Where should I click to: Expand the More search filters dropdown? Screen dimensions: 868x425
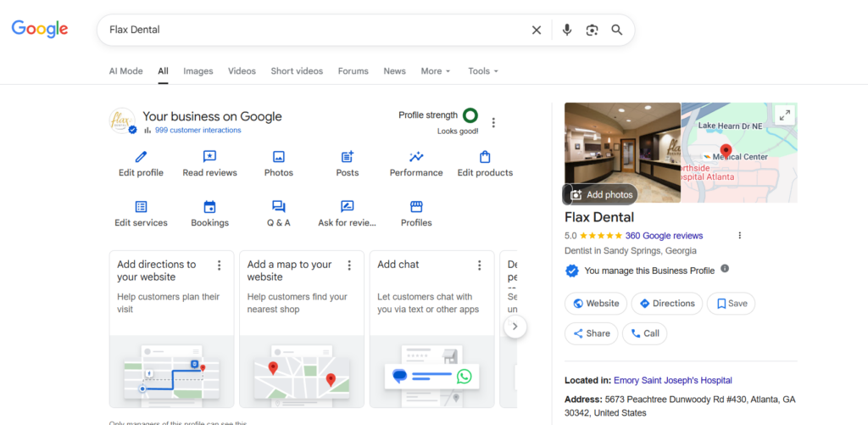(x=436, y=71)
